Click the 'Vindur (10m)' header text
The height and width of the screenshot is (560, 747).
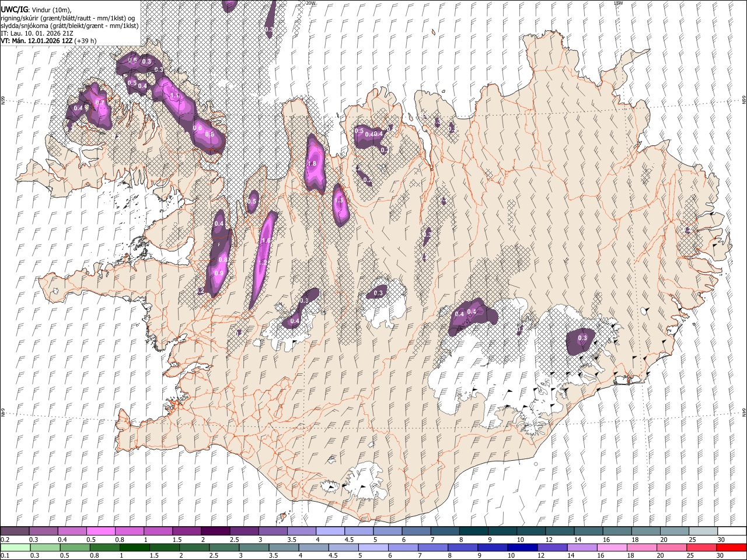(50, 10)
